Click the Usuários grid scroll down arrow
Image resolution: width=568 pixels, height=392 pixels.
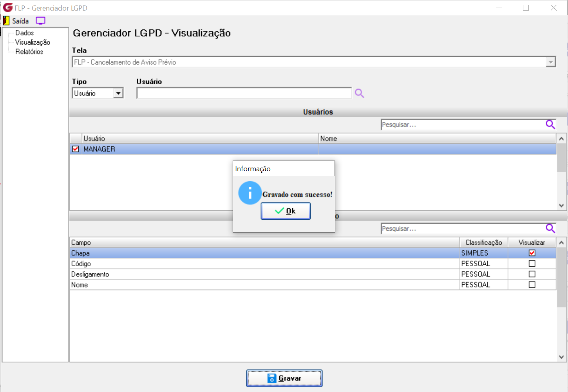pyautogui.click(x=561, y=205)
